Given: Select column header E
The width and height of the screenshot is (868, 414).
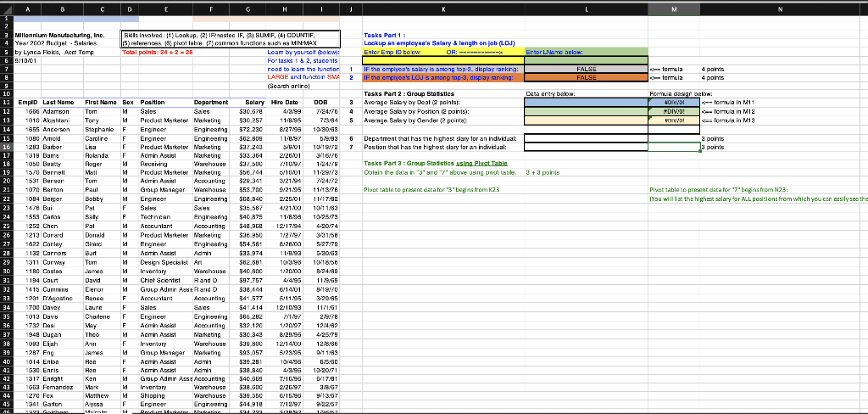Looking at the screenshot, I should pos(165,9).
